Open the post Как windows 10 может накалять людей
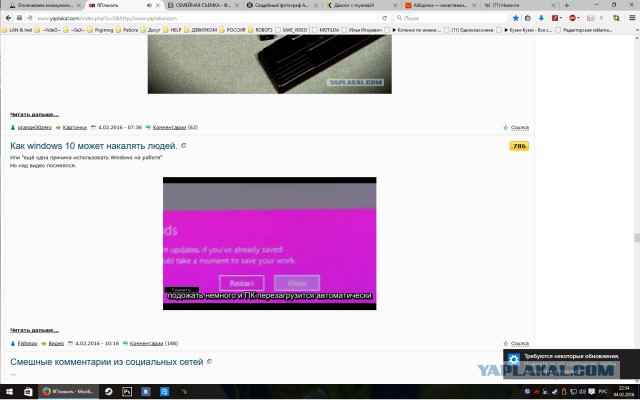The height and width of the screenshot is (400, 640). (x=93, y=146)
